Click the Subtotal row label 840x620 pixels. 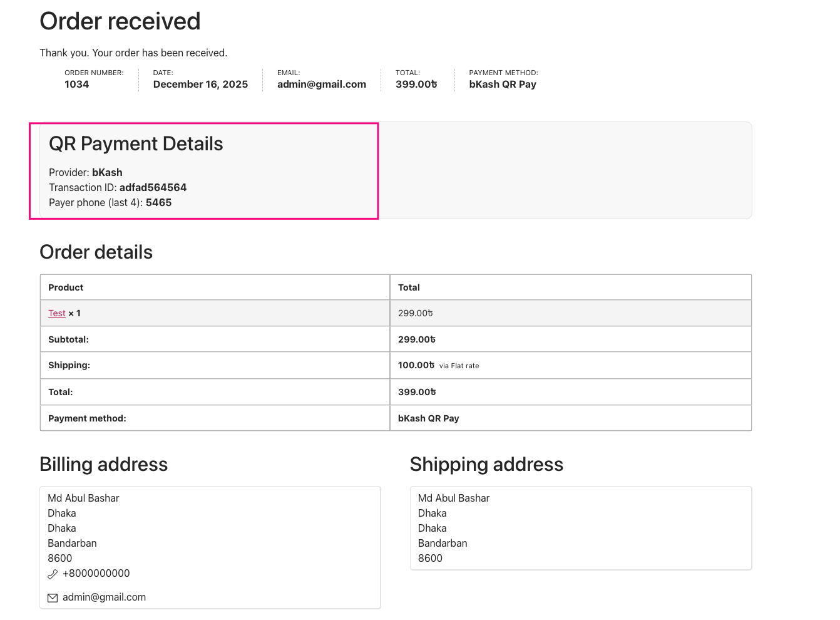click(68, 339)
